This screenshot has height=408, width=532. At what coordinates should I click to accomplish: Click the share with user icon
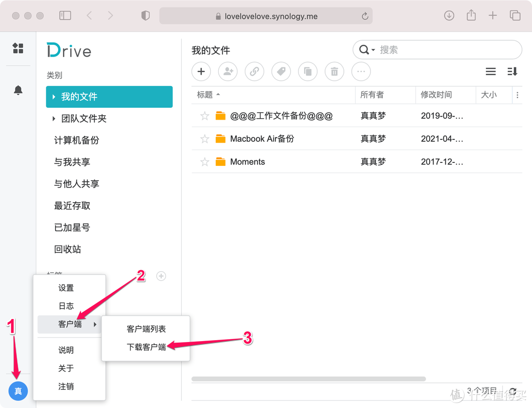click(x=228, y=72)
